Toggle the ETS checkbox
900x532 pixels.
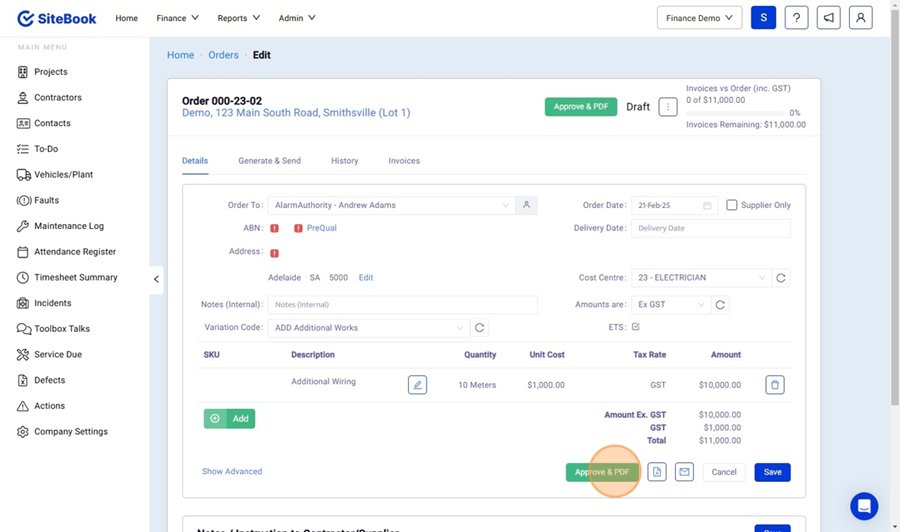[x=636, y=327]
